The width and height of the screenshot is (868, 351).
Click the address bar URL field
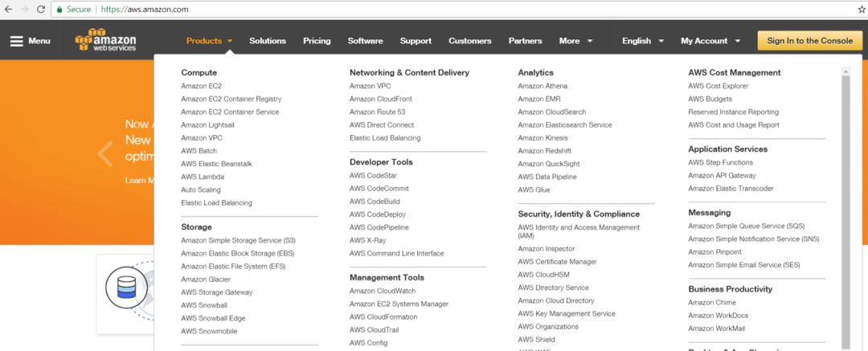click(x=454, y=10)
